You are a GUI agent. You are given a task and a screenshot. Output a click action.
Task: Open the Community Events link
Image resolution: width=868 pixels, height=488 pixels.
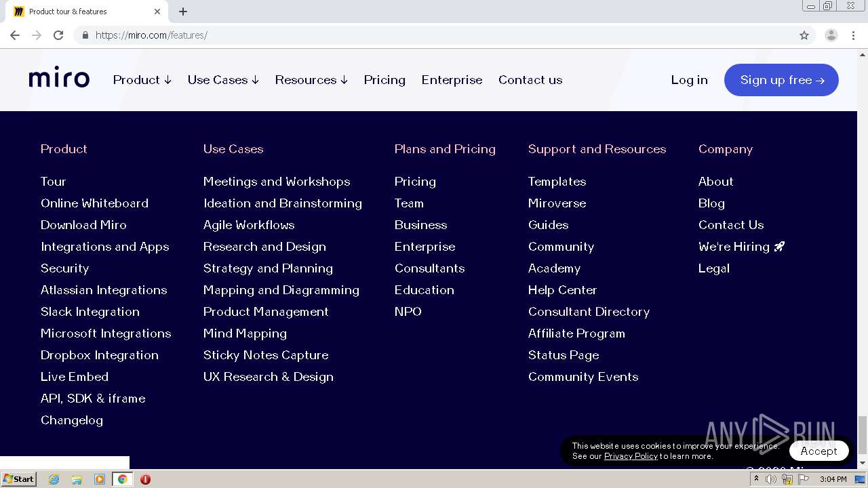(x=583, y=377)
